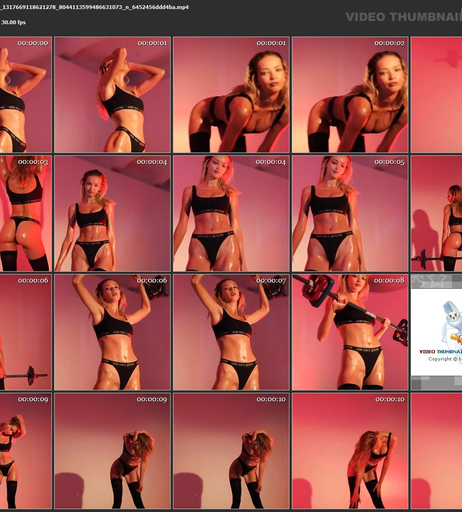462x512 pixels.
Task: Select the 00:00:07 thumbnail
Action: click(x=231, y=332)
